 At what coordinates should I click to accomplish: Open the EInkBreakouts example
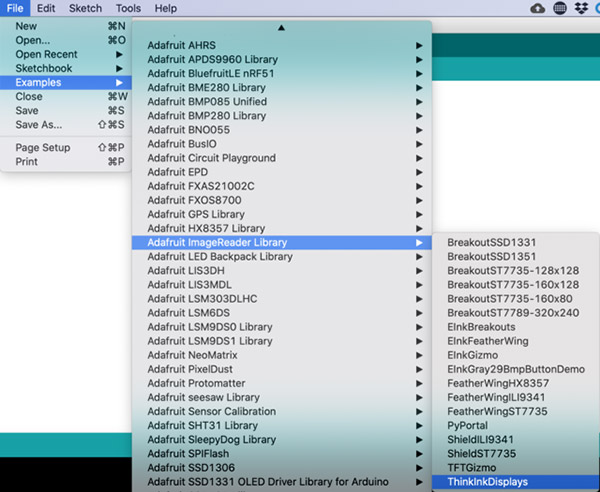(x=516, y=327)
